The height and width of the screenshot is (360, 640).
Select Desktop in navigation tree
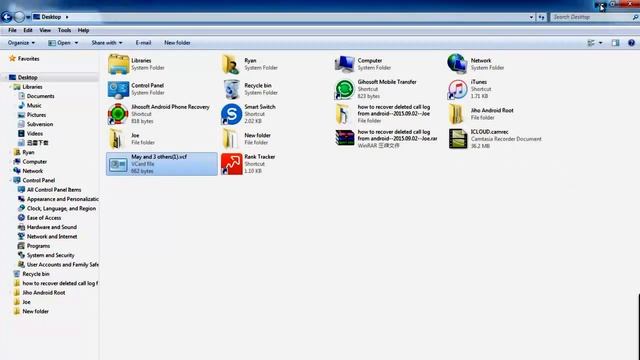tap(28, 78)
